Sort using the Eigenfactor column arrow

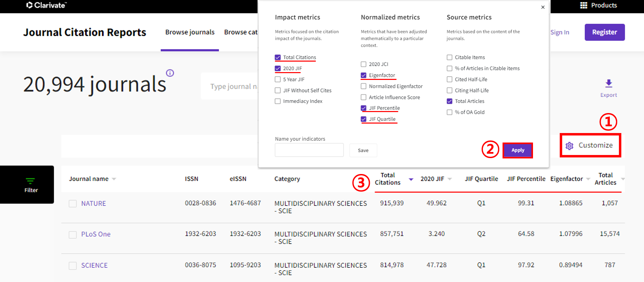[588, 179]
